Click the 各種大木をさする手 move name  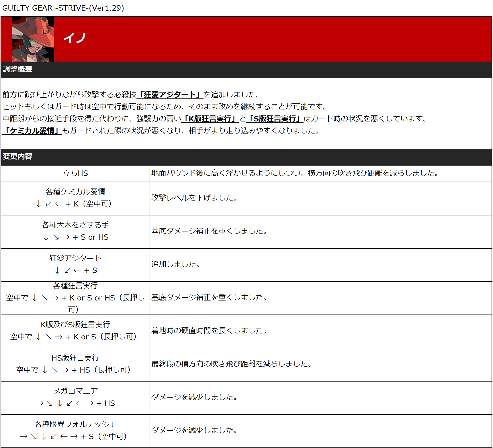click(x=75, y=225)
